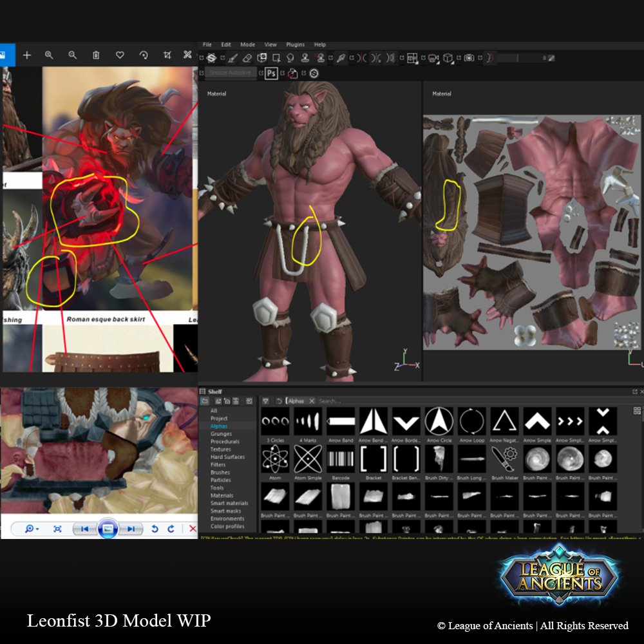The height and width of the screenshot is (644, 644).
Task: Click the Shelf filter funnel icon
Action: [266, 401]
